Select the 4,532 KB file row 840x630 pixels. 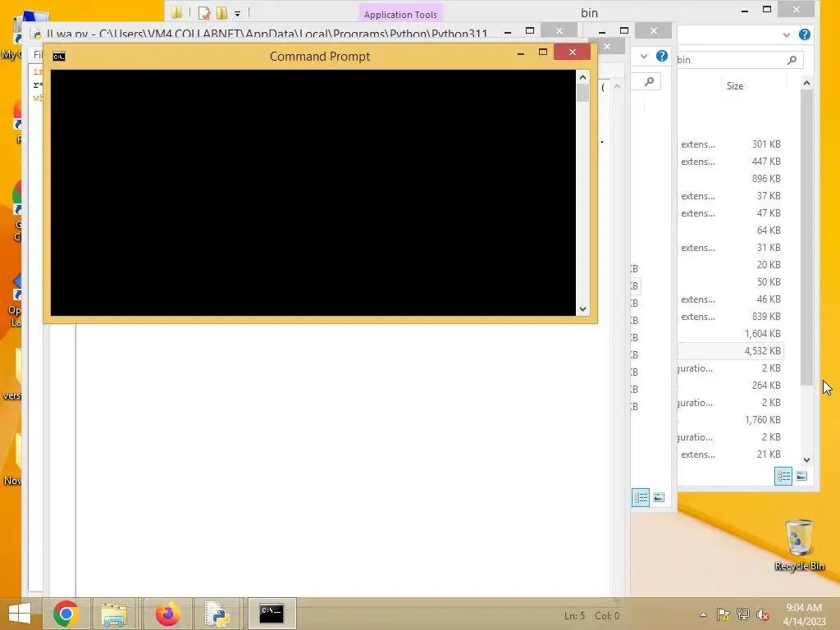click(x=730, y=351)
